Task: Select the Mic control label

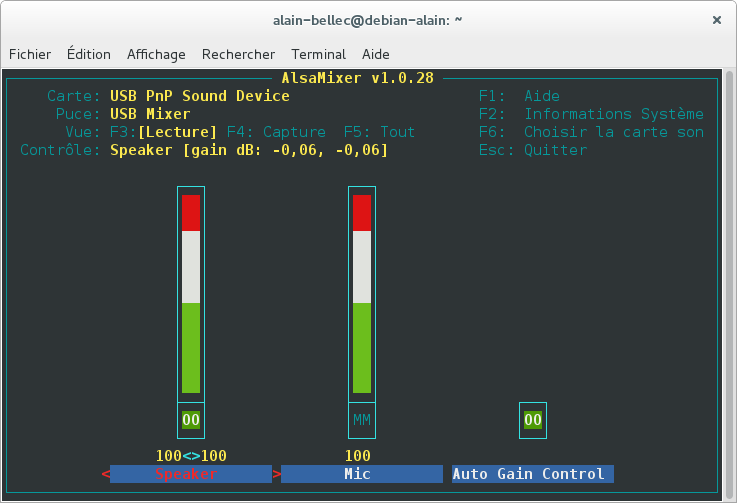Action: pyautogui.click(x=362, y=474)
